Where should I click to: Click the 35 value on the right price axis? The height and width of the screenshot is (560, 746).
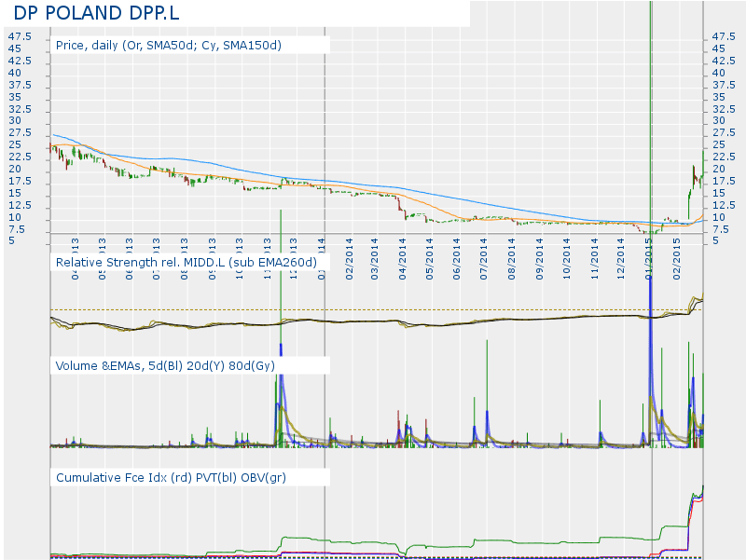click(x=719, y=96)
